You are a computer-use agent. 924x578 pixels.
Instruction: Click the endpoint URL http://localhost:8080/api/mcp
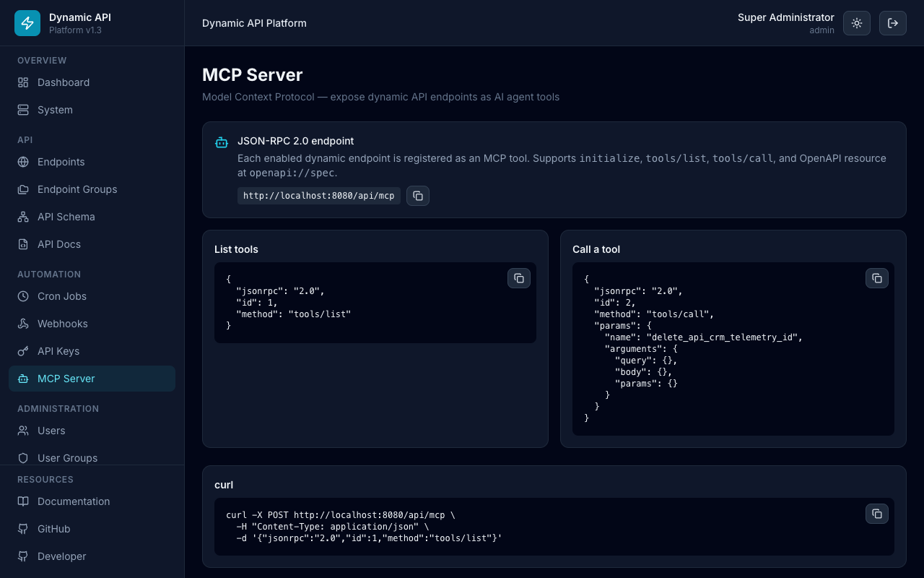319,196
